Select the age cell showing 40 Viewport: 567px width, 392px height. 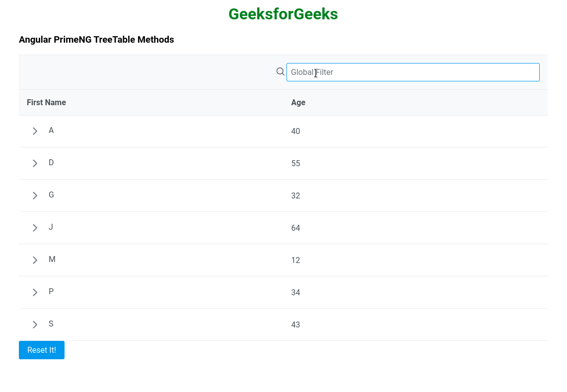tap(295, 131)
